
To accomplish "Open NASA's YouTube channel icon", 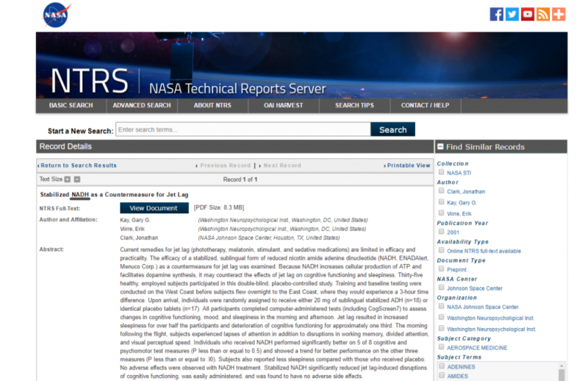I will (x=528, y=14).
